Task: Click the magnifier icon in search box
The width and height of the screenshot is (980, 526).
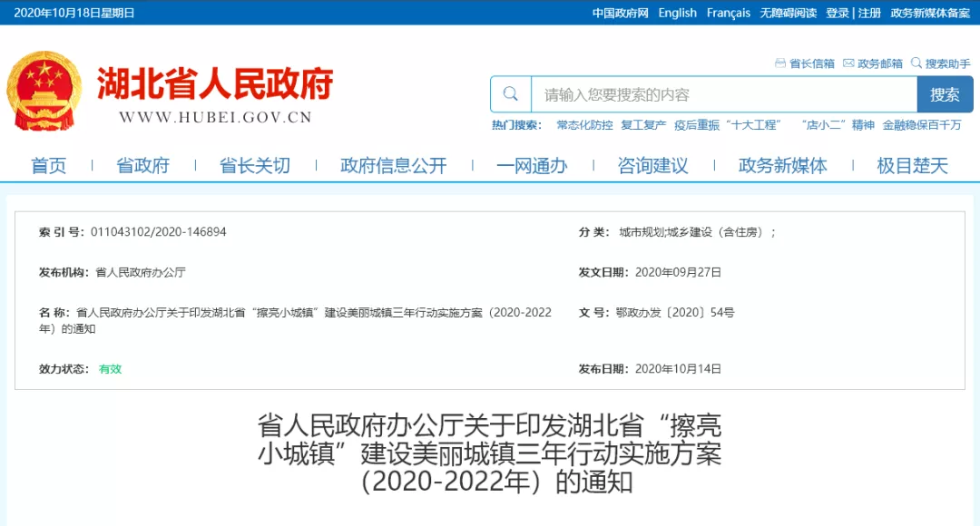Action: click(511, 94)
